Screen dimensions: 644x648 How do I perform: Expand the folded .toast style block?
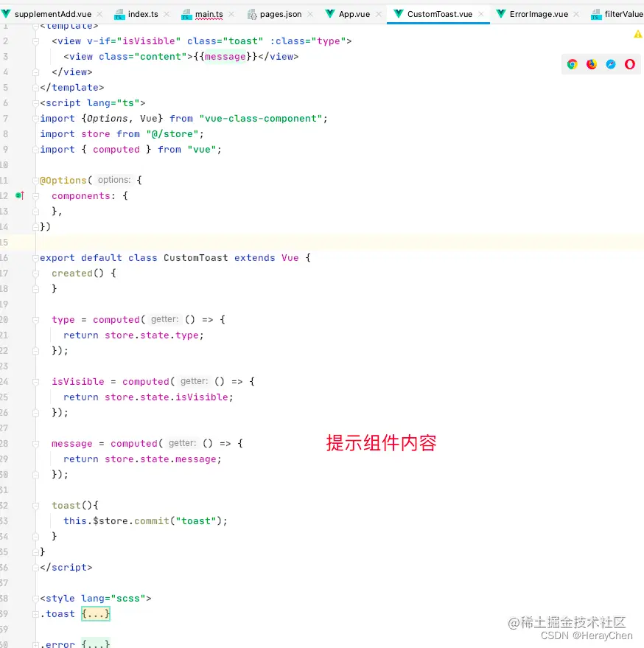pyautogui.click(x=96, y=613)
